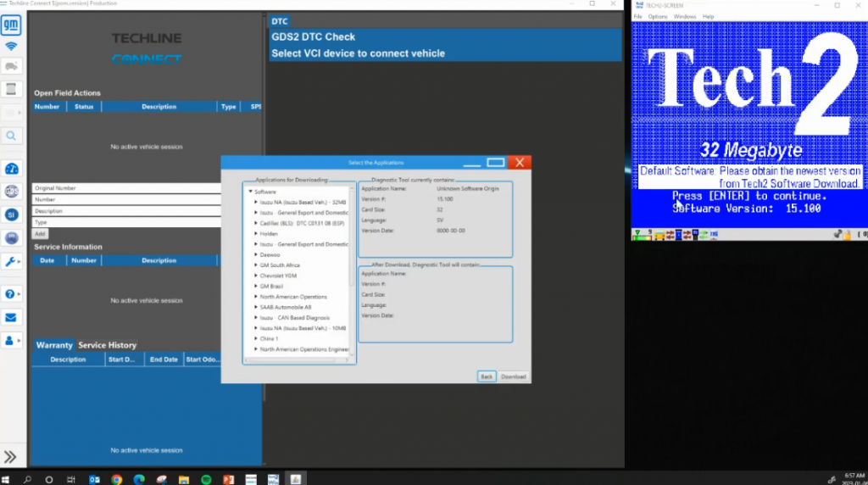This screenshot has width=868, height=485.
Task: Expand the Daewoo tree node
Action: tap(256, 254)
